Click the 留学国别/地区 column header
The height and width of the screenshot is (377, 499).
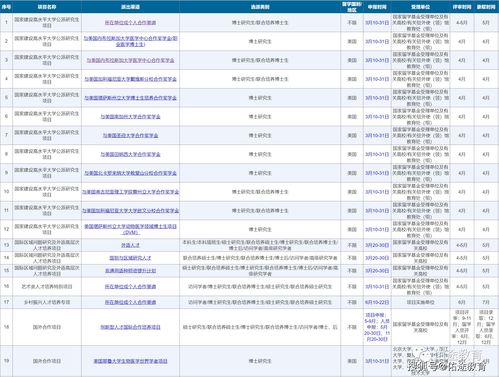click(x=352, y=7)
